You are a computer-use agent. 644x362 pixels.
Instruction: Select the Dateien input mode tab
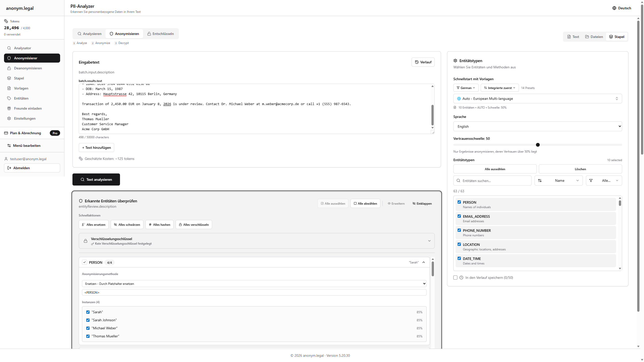[594, 37]
